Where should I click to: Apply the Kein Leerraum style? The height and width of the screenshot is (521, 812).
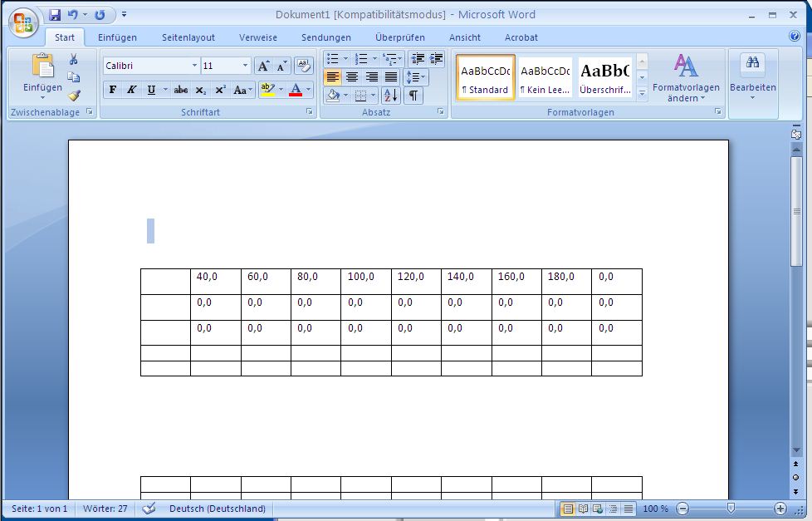click(x=545, y=77)
